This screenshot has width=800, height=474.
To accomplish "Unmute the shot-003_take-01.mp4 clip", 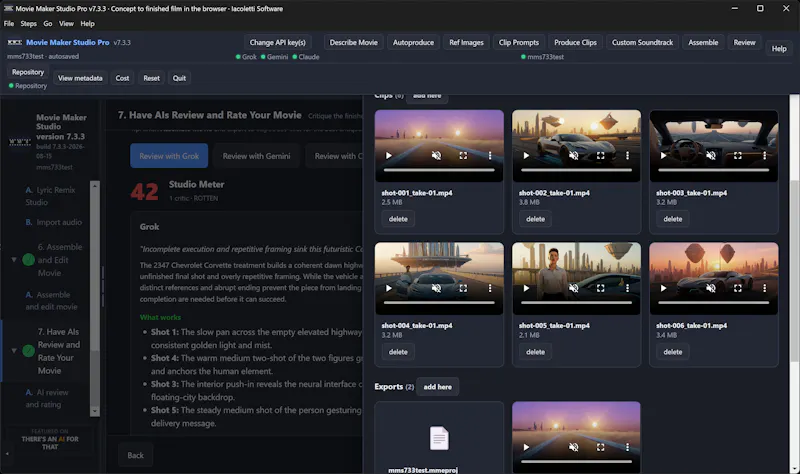I will (711, 156).
